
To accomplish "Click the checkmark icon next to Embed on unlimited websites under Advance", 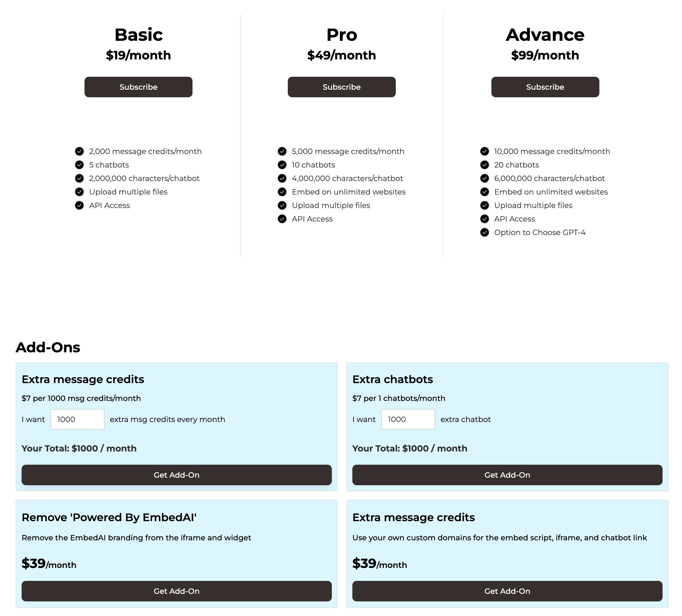I will point(485,192).
